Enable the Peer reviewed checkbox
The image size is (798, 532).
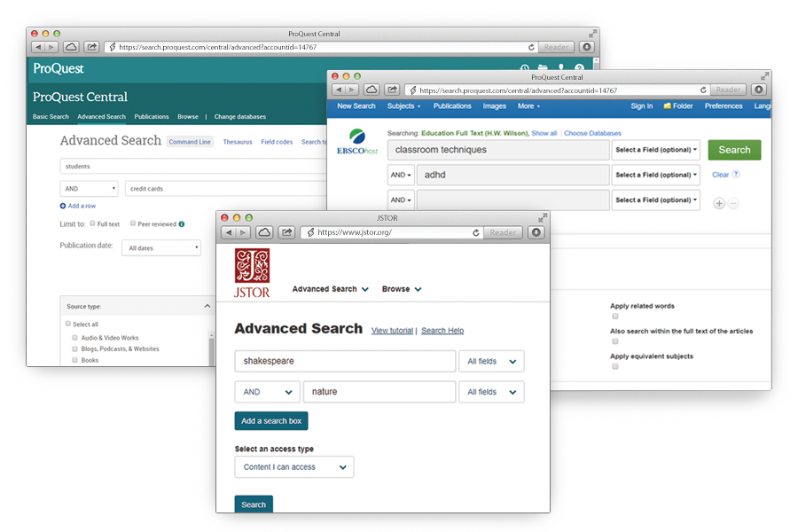[131, 224]
